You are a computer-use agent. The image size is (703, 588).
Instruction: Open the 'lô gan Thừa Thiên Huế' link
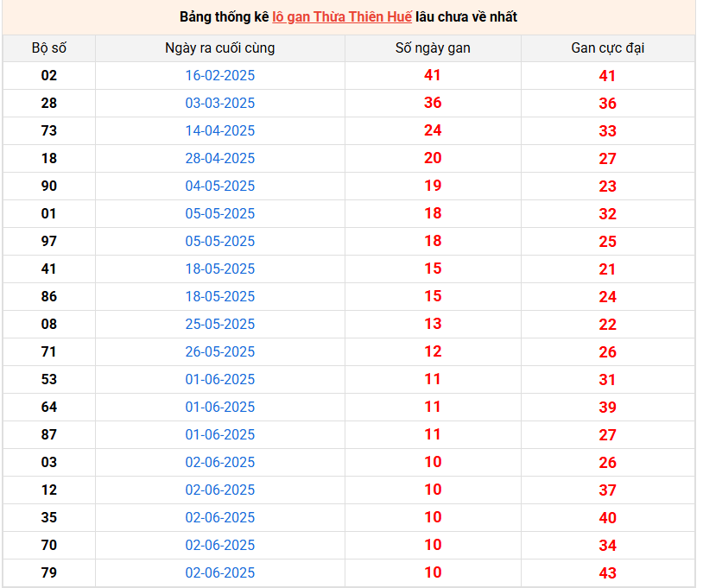[x=341, y=17]
